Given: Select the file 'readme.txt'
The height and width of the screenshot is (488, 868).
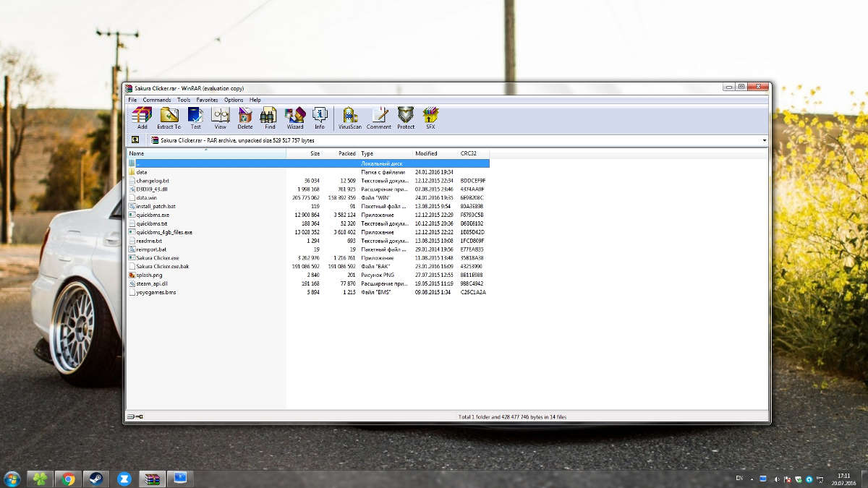Looking at the screenshot, I should pos(149,241).
